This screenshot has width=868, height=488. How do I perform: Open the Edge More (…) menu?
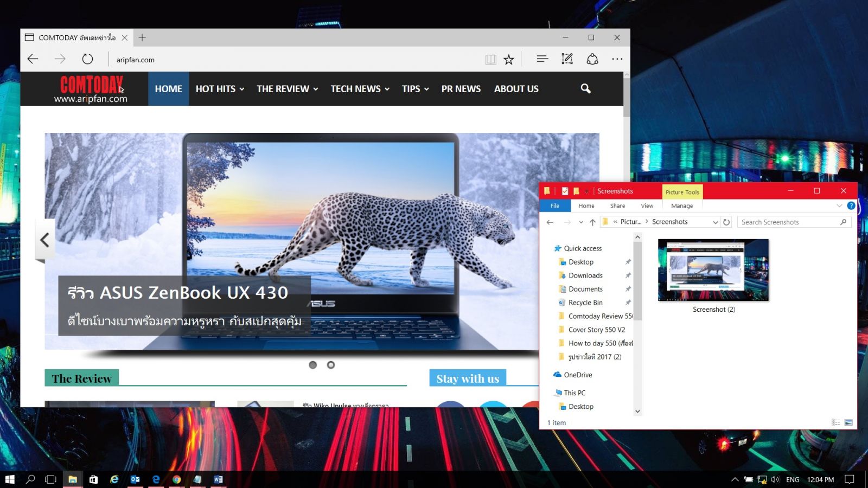(617, 59)
